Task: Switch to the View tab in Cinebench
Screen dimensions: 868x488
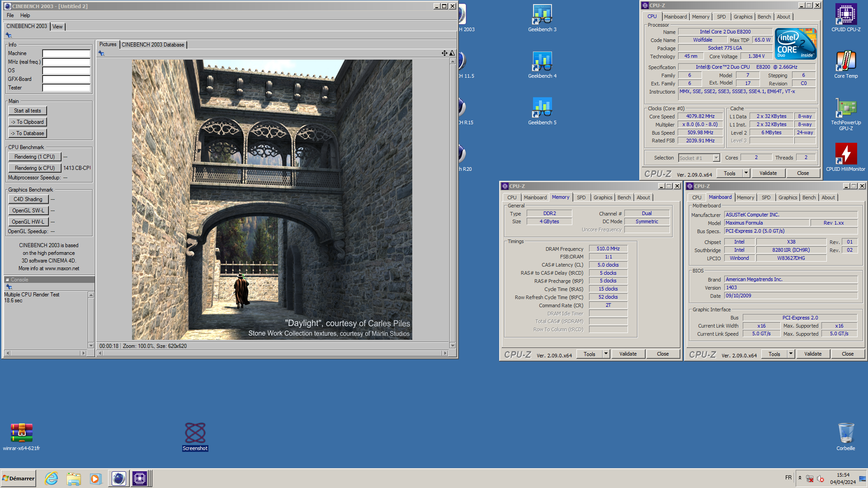Action: click(x=57, y=27)
